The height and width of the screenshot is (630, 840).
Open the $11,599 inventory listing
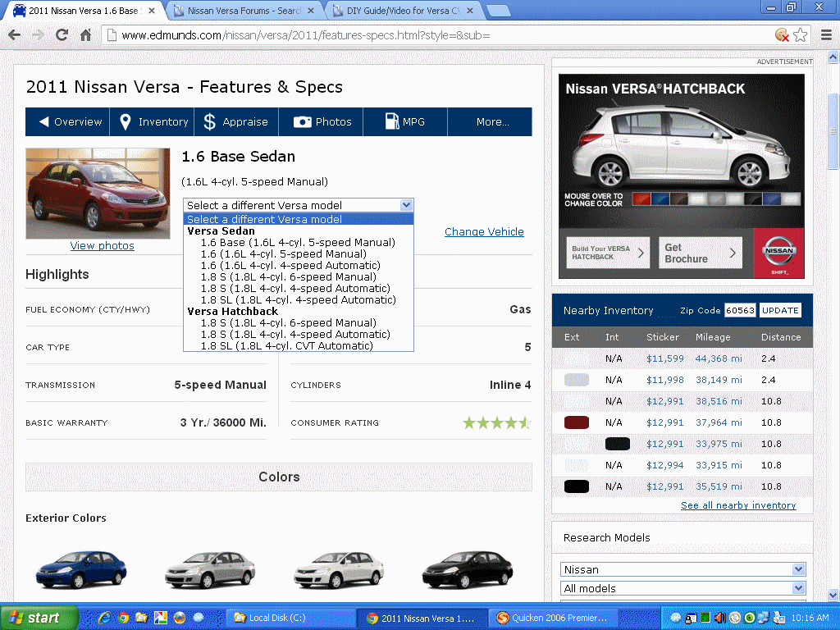664,358
